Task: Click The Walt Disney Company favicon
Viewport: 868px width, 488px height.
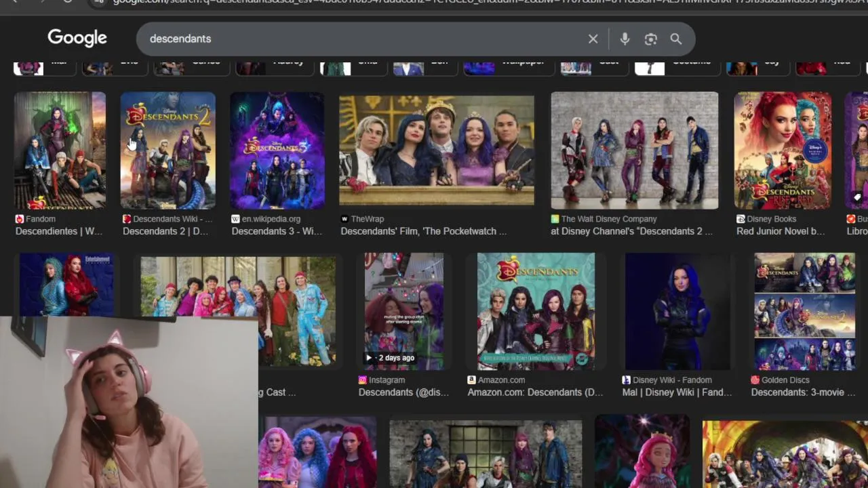Action: tap(555, 219)
